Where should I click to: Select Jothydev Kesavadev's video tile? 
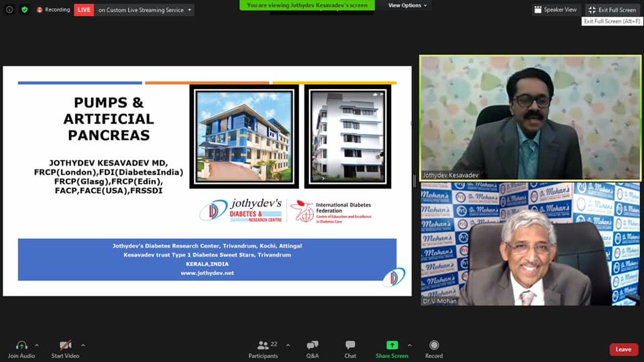(x=530, y=118)
